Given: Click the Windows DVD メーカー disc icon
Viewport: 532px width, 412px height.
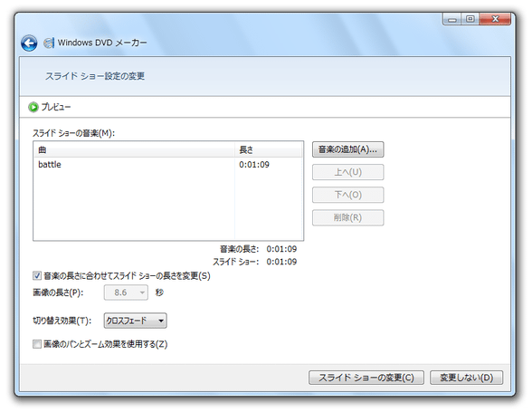Looking at the screenshot, I should pos(49,43).
